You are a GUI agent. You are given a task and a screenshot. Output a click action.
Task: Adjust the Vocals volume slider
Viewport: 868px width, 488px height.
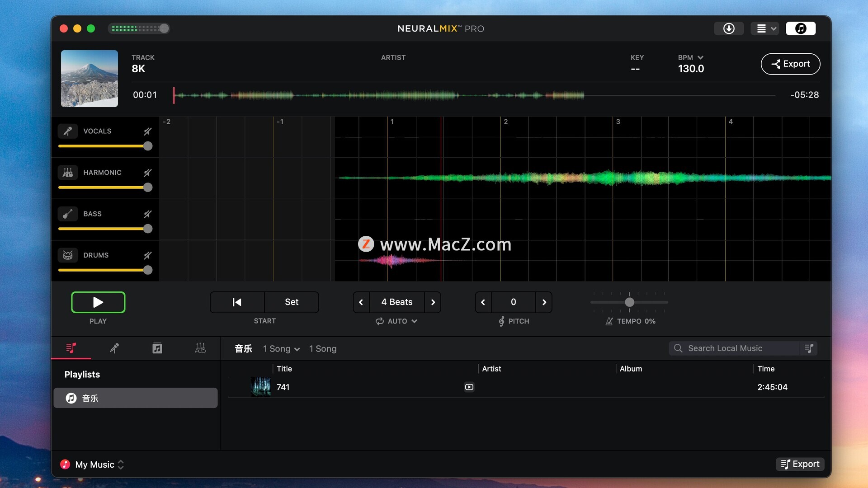pos(105,146)
